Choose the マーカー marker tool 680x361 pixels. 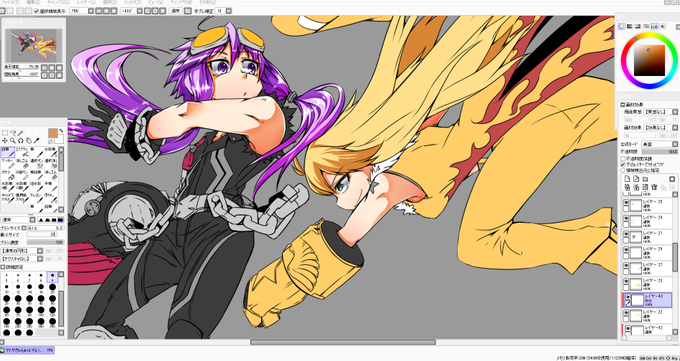8,163
